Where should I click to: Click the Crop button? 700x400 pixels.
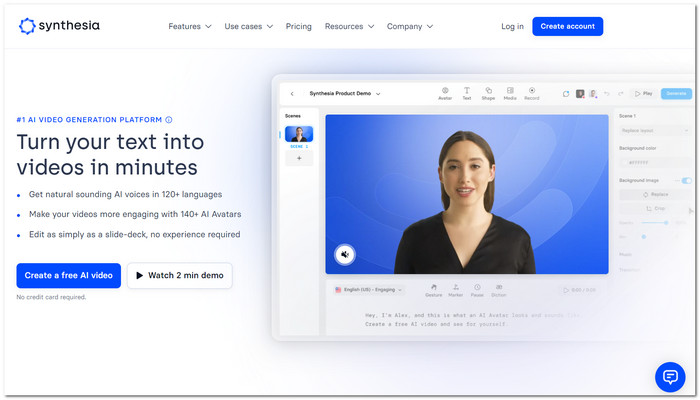(x=655, y=208)
